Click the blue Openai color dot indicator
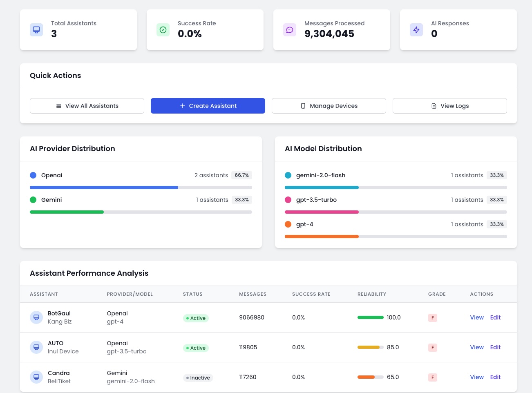Screen dimensions: 532x393 (x=33, y=175)
